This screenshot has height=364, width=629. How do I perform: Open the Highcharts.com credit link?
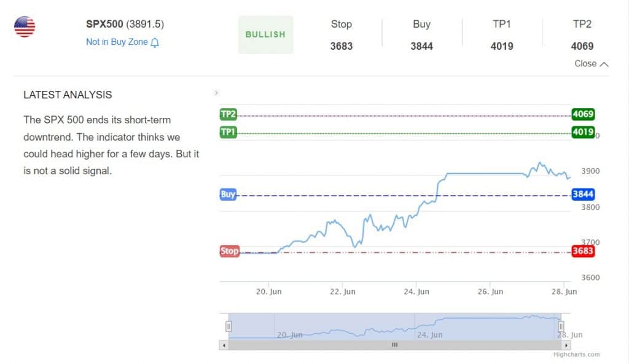click(x=576, y=354)
